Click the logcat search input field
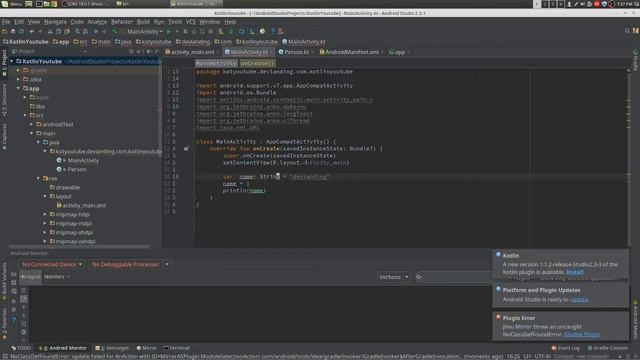 pos(453,277)
